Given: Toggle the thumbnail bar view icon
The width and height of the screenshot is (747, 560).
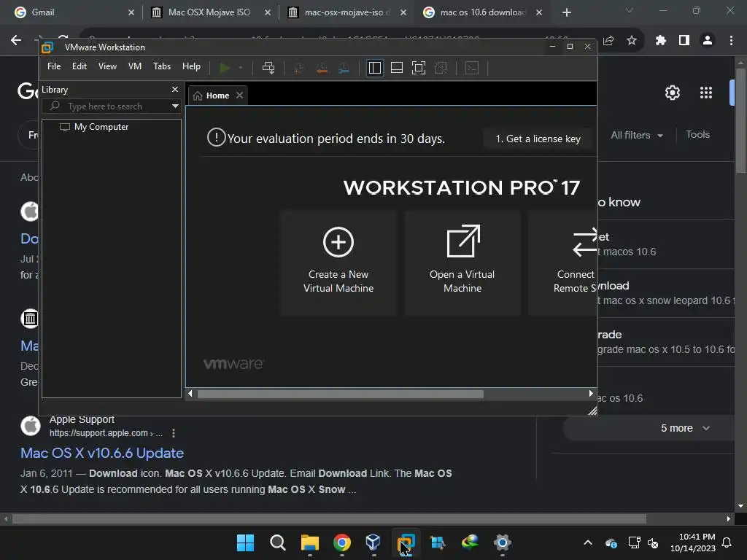Looking at the screenshot, I should tap(396, 68).
